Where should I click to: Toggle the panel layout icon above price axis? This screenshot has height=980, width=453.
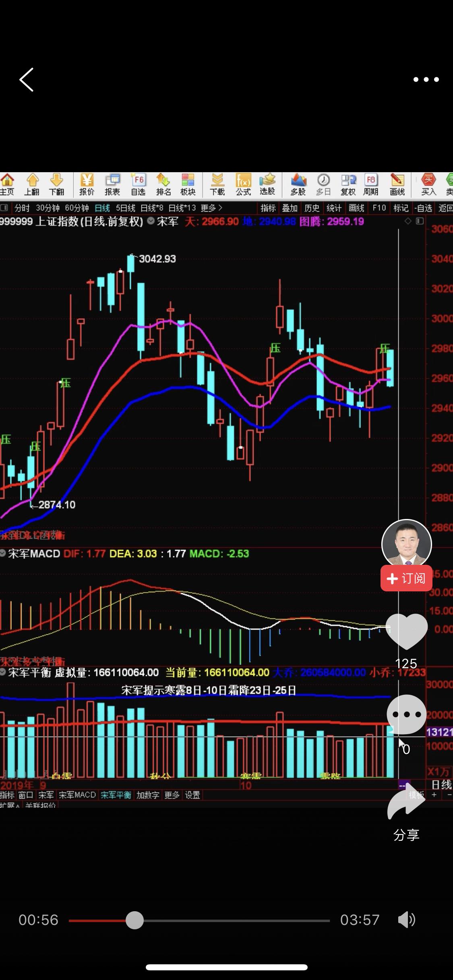tap(420, 221)
